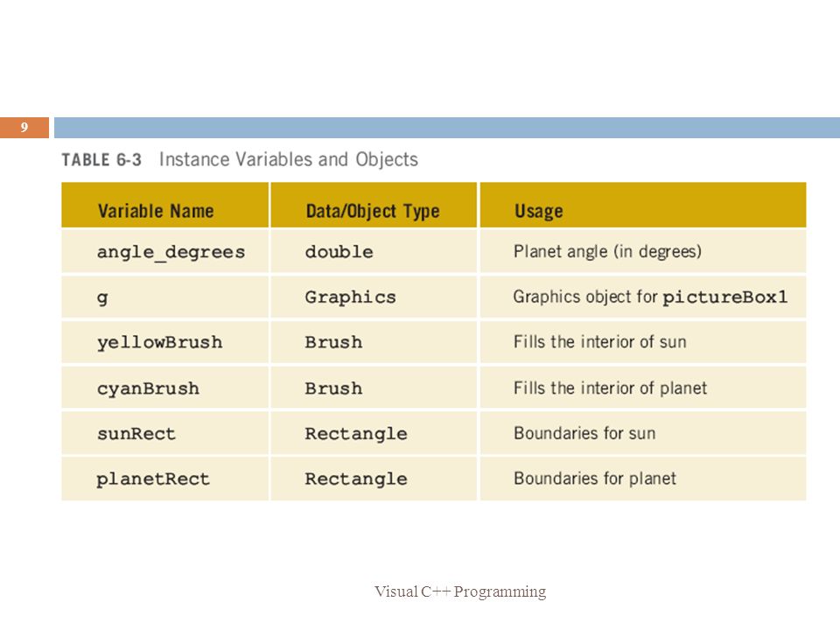Screen dimensions: 840x630
Task: Click Boundaries for planet usage cell
Action: [643, 479]
